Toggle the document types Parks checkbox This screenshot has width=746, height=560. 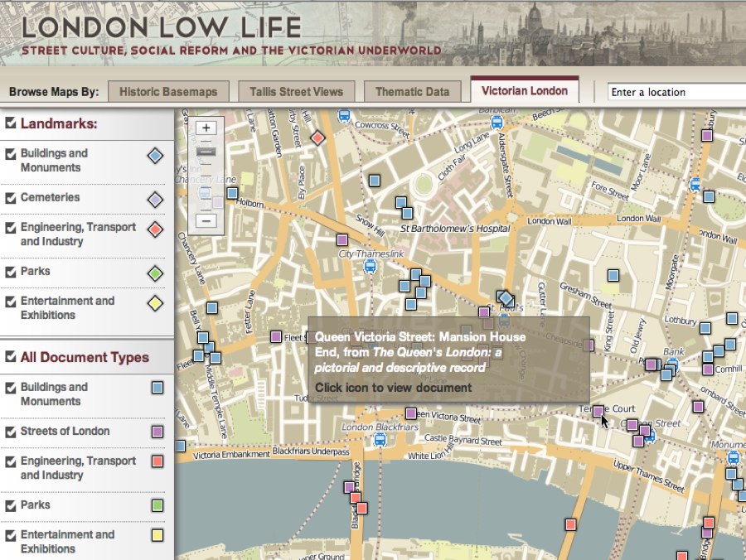11,504
